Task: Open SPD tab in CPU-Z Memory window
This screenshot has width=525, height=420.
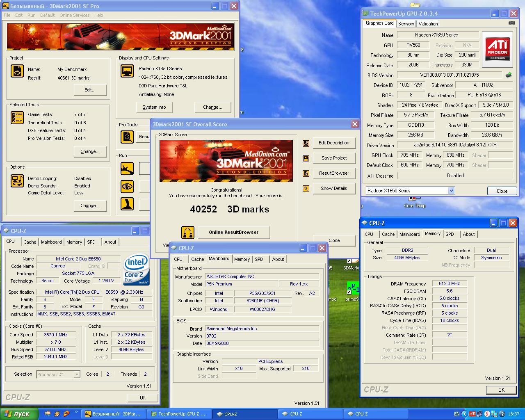Action: [450, 234]
